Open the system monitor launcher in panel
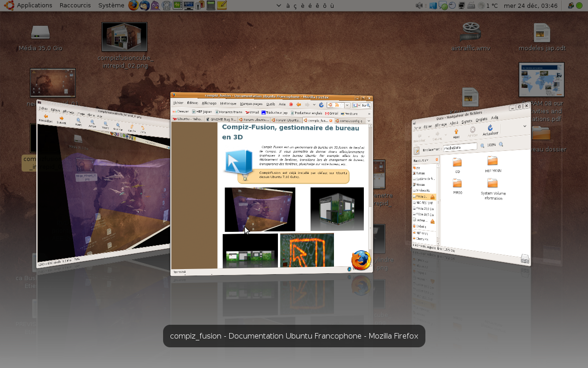This screenshot has height=368, width=588. pos(177,6)
